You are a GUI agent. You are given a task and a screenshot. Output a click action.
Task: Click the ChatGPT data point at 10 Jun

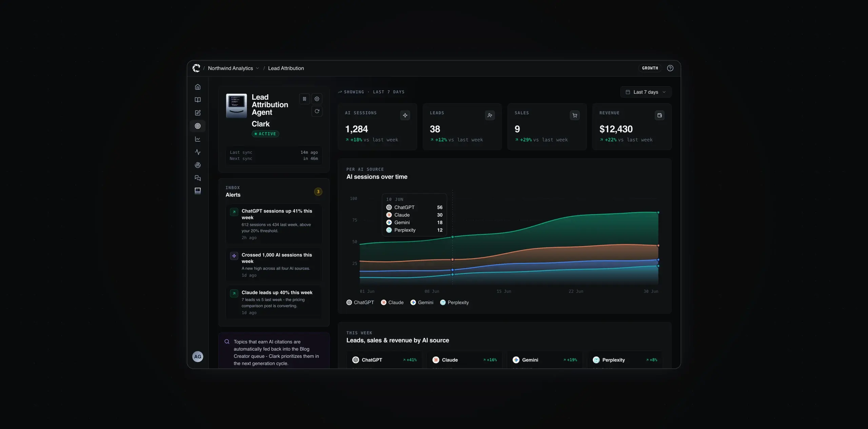pos(452,237)
